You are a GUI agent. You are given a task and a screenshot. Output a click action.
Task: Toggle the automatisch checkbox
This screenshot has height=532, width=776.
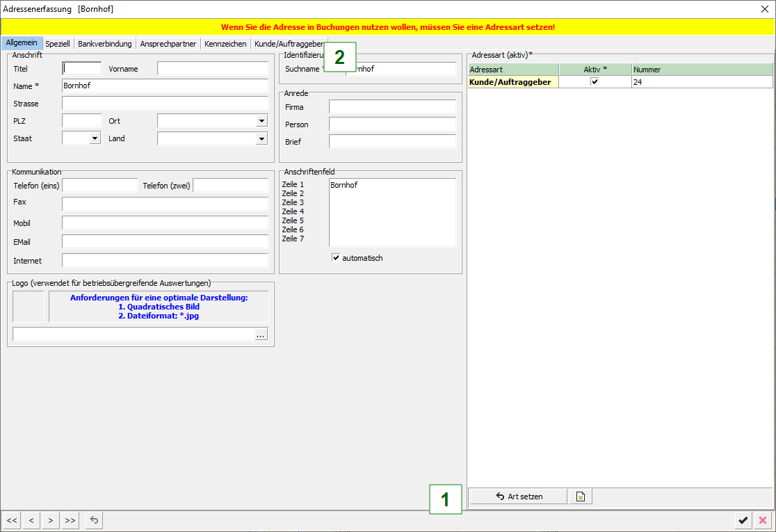pyautogui.click(x=337, y=258)
